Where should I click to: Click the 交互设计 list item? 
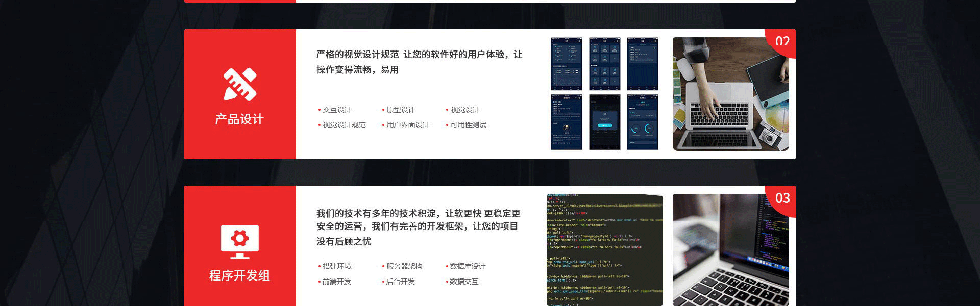[x=337, y=110]
